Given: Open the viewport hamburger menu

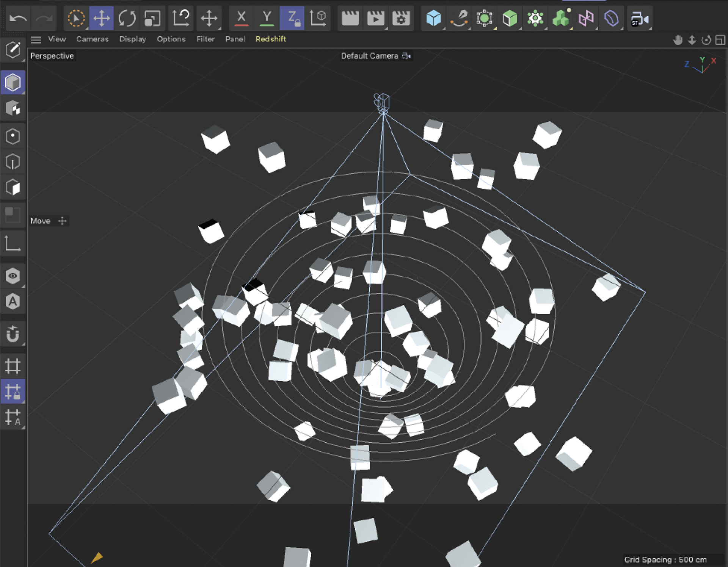Looking at the screenshot, I should (x=36, y=39).
